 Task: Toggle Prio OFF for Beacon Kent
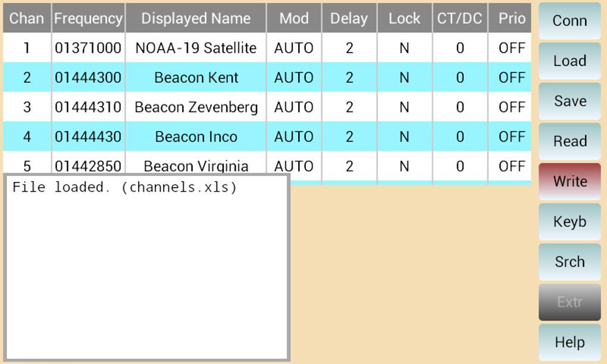(512, 77)
